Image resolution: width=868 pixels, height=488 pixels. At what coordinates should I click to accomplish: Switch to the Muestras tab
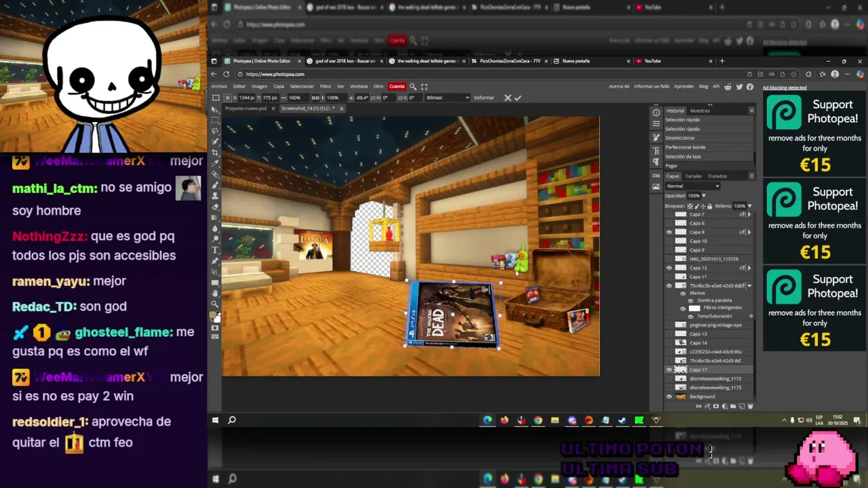(x=700, y=110)
